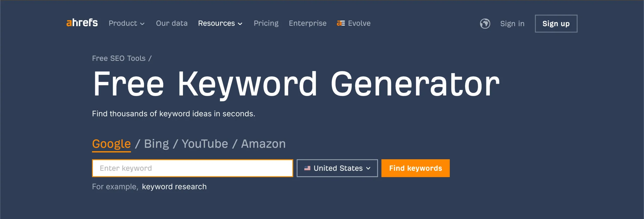
Task: Click the Find keywords button
Action: click(x=415, y=168)
